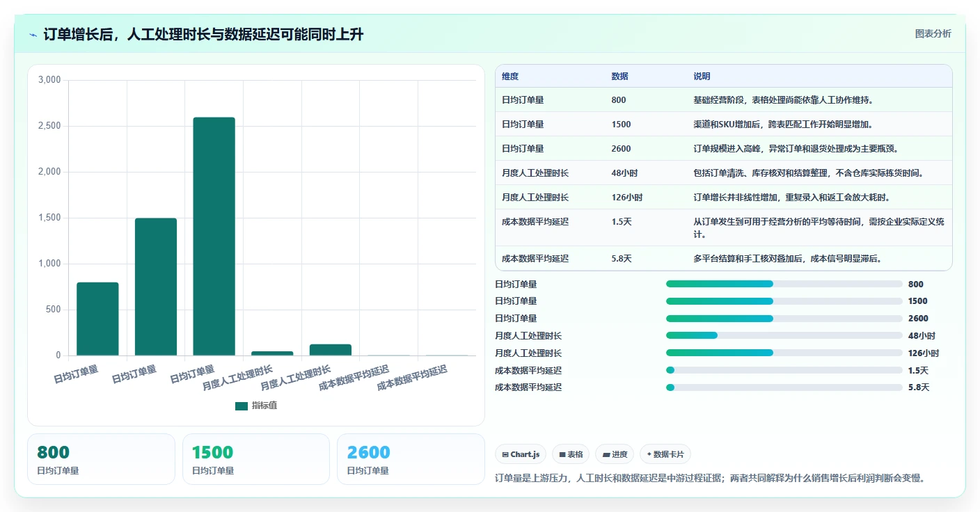Click description starting 基础经营阶段
The width and height of the screenshot is (980, 512).
pos(783,100)
